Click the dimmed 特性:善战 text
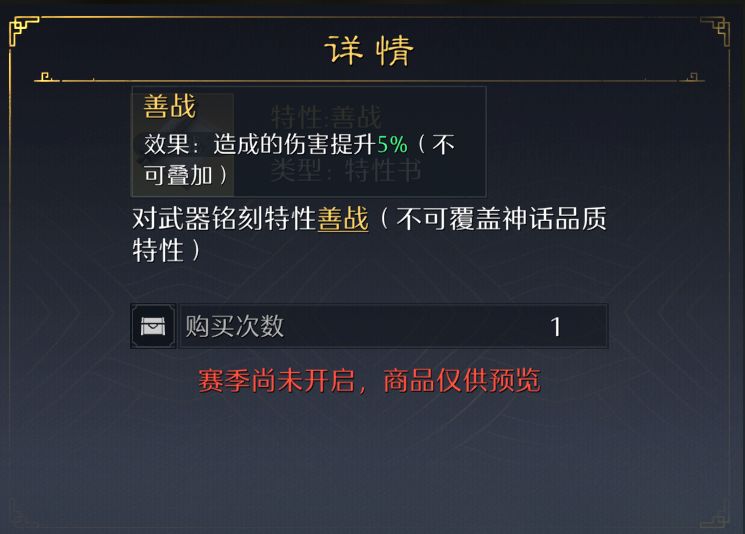745x534 pixels. point(326,118)
